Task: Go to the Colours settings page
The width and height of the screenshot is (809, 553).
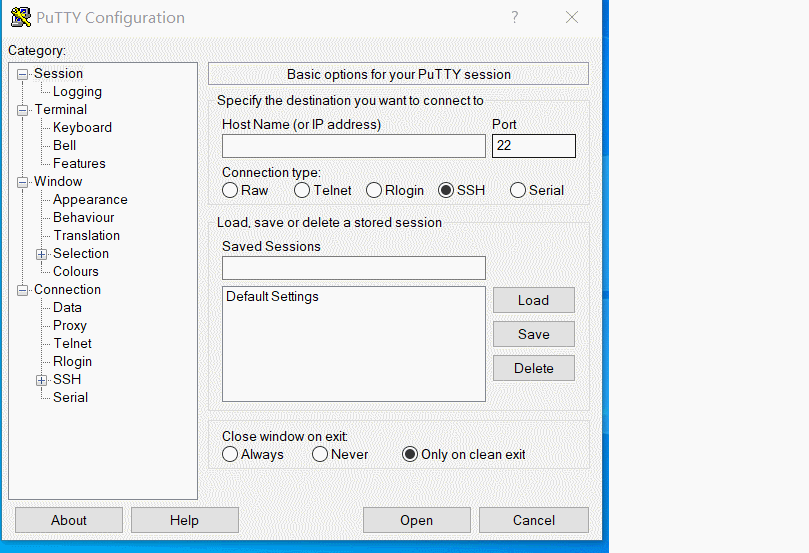Action: 76,271
